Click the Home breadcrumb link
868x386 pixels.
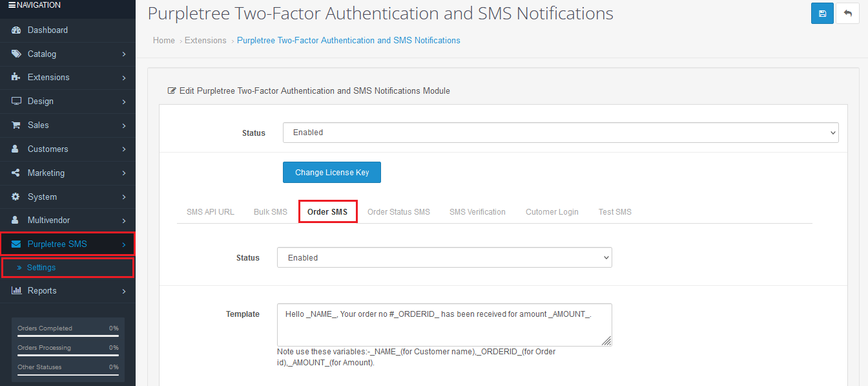pyautogui.click(x=164, y=41)
